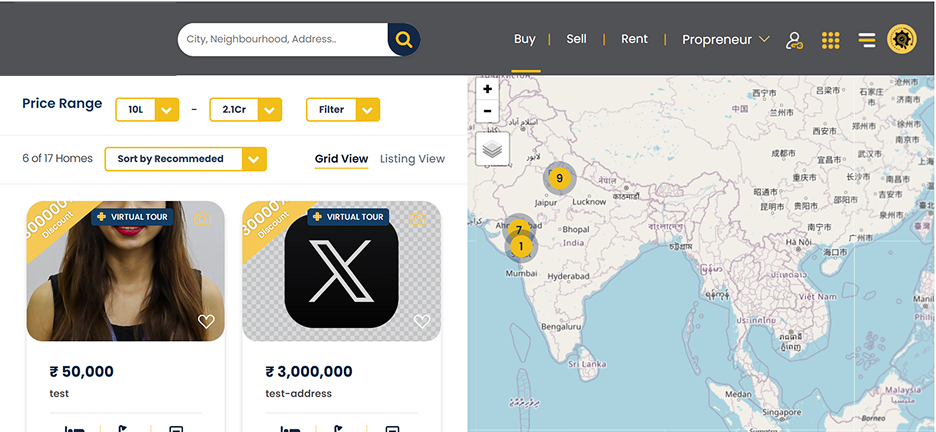Zoom in on the map
This screenshot has height=432, width=936.
pos(487,89)
